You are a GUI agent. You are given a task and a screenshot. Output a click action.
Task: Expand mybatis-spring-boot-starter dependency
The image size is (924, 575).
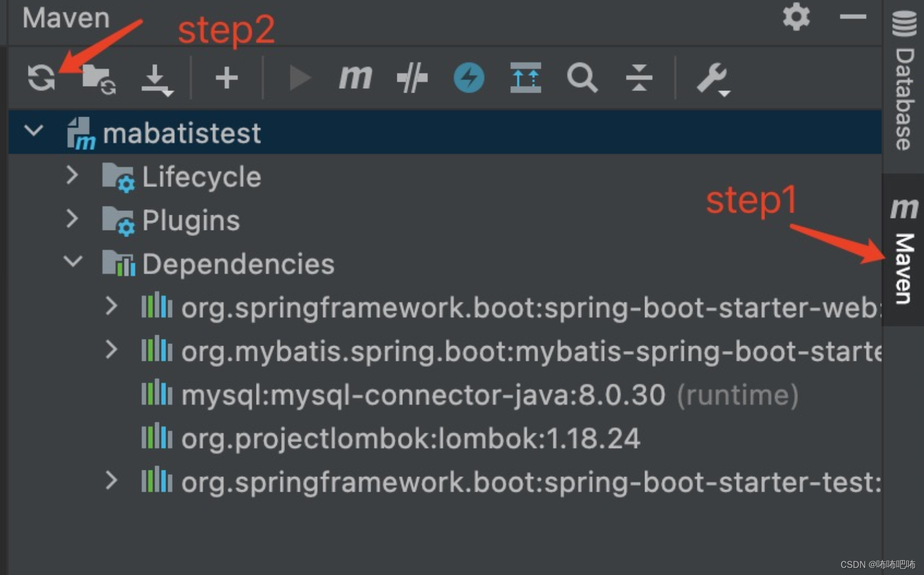pos(111,349)
